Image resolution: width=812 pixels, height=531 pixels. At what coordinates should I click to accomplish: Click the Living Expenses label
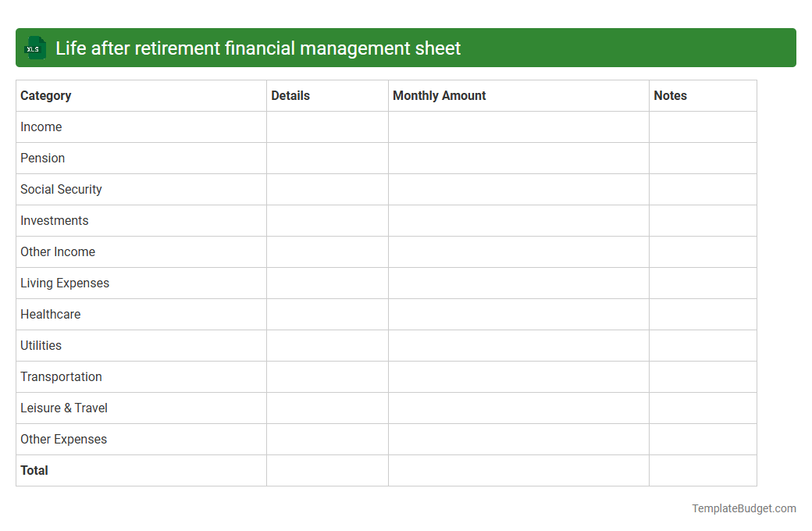(65, 283)
